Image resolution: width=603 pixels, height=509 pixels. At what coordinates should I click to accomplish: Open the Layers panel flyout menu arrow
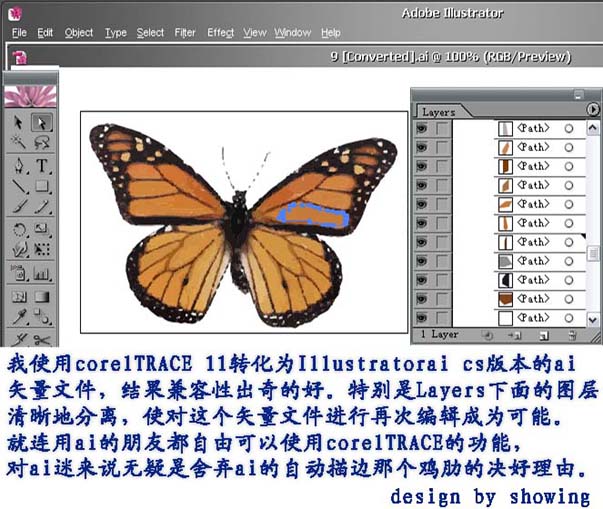(x=593, y=110)
